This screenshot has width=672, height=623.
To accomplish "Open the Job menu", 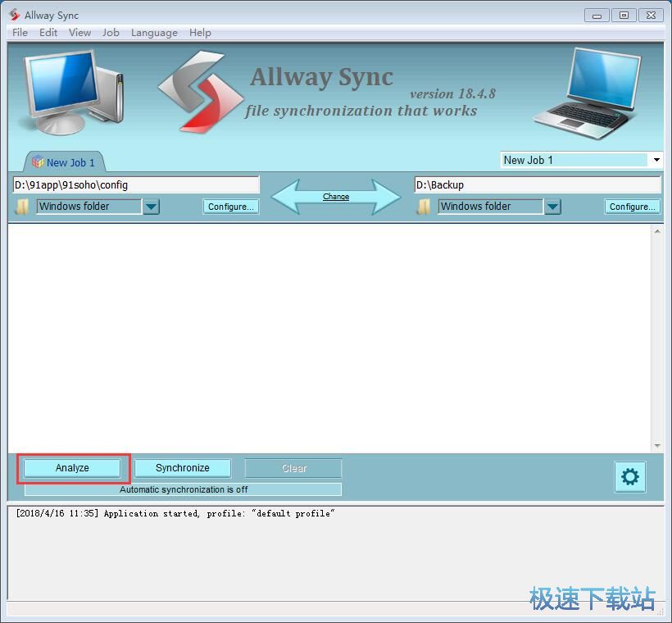I will [x=111, y=33].
